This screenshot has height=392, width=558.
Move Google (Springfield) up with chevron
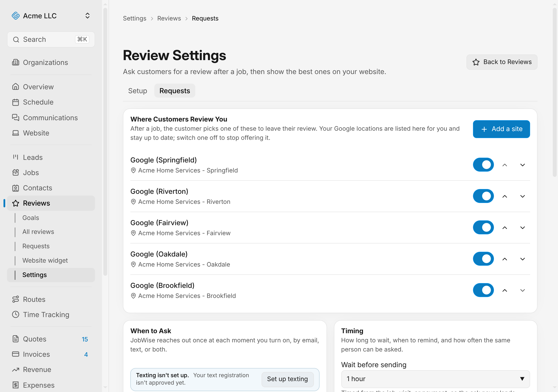click(x=505, y=165)
